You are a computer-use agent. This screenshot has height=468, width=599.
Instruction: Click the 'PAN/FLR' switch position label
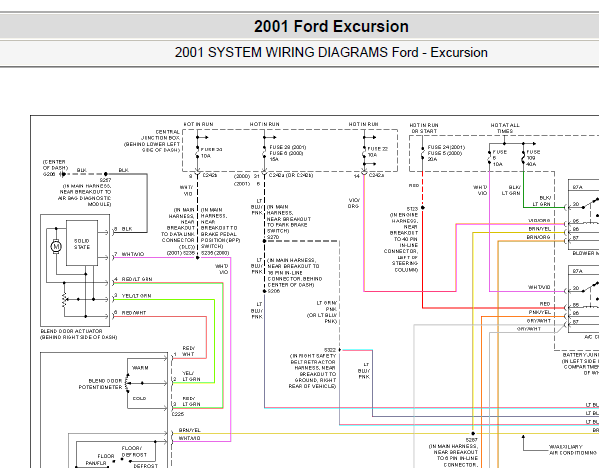point(96,463)
